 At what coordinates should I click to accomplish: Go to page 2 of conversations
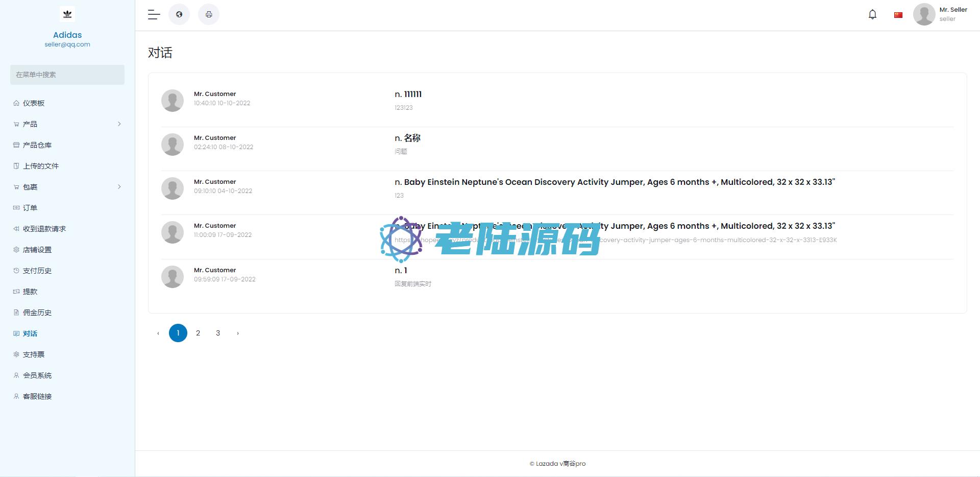click(x=198, y=333)
